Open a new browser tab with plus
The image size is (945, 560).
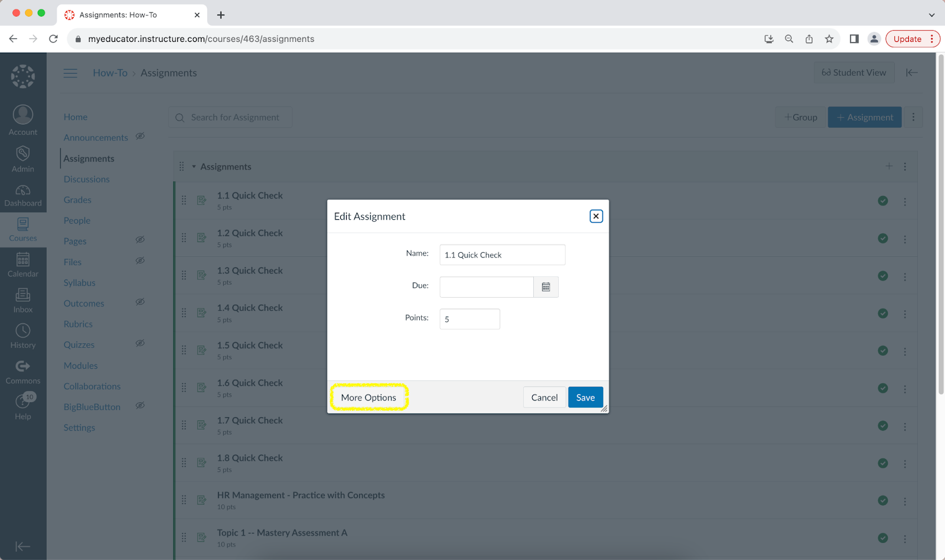(221, 15)
